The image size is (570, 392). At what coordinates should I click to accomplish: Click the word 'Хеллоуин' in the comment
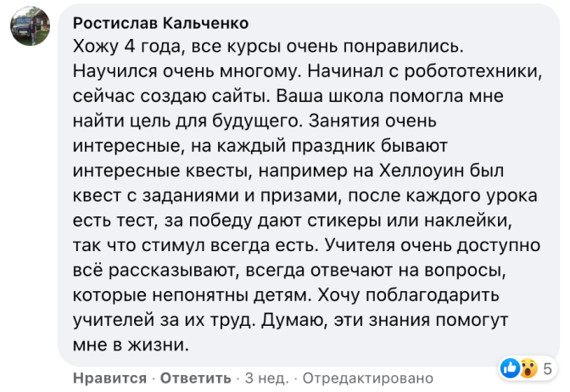(422, 171)
